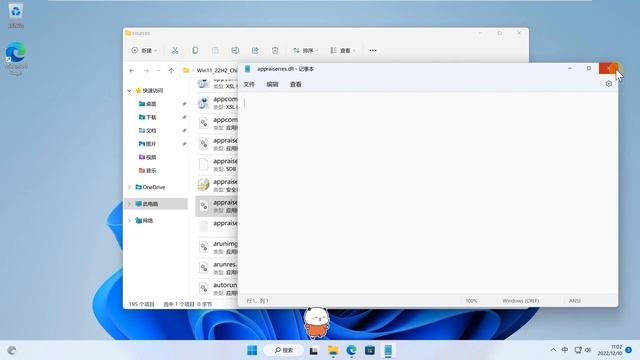Click Copy icon in File Explorer toolbar
This screenshot has height=360, width=640.
click(195, 50)
